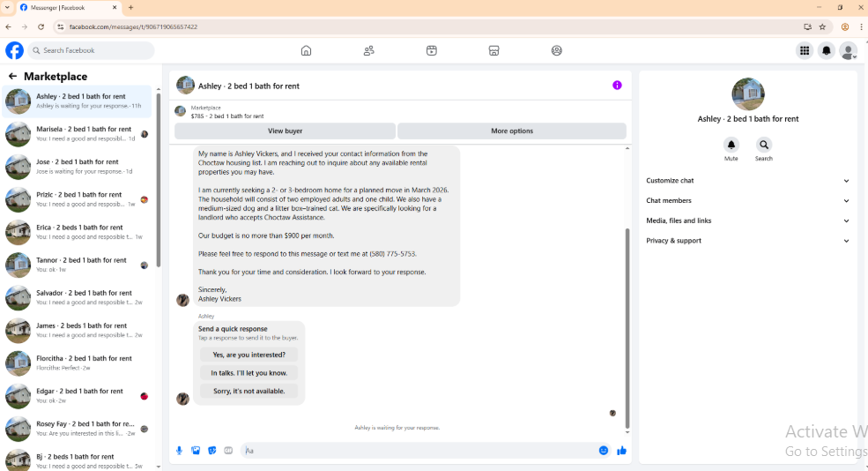Click View buyer button
Screen dimensions: 868x471
[286, 131]
